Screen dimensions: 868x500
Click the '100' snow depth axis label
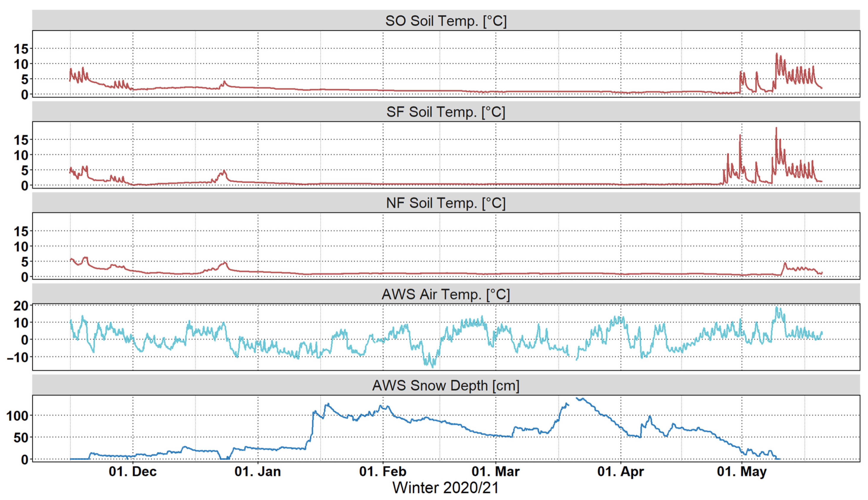(x=18, y=416)
